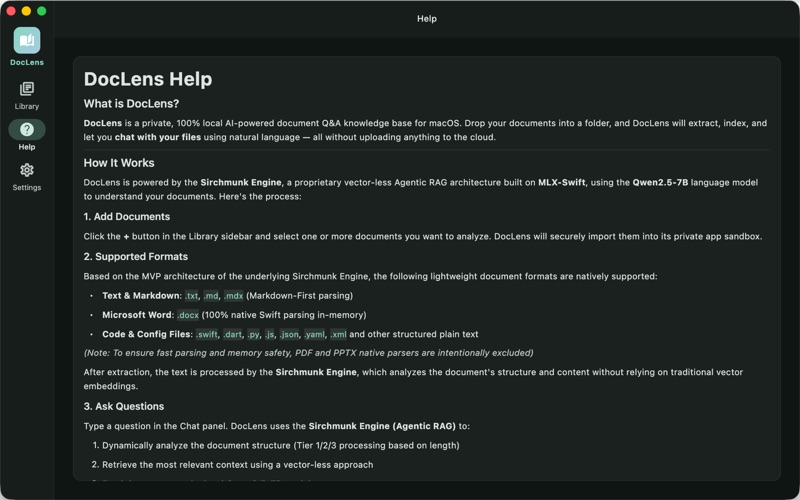
Task: Click 'Sirchmunk Engine (Agentic RAG)' bold text
Action: pos(382,426)
